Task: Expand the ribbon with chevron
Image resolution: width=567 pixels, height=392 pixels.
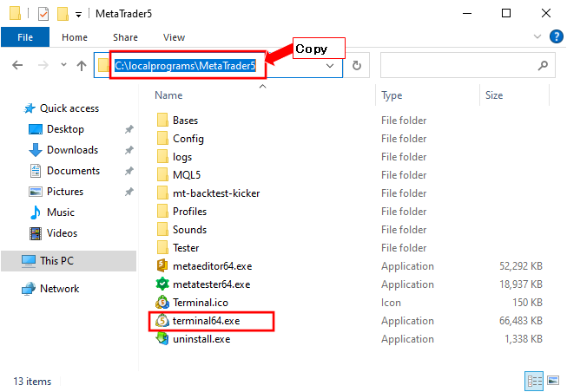Action: pyautogui.click(x=537, y=36)
